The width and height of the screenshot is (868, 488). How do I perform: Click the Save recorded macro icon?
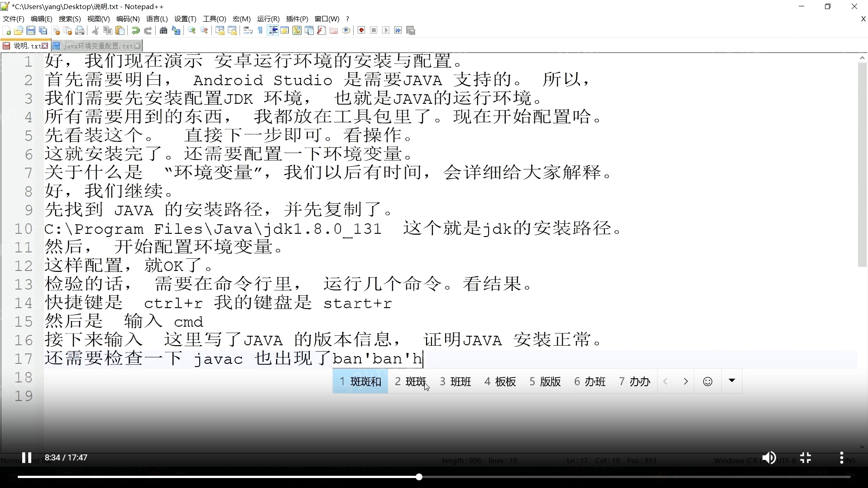pyautogui.click(x=411, y=30)
